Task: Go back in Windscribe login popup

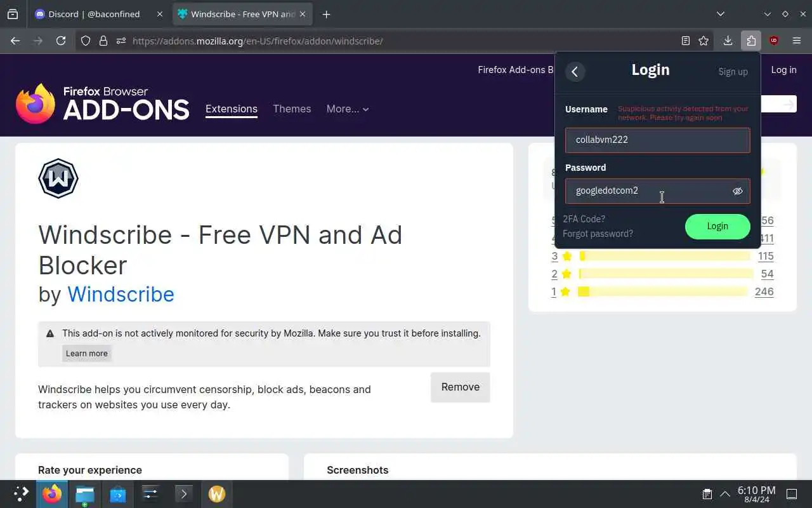Action: (575, 72)
